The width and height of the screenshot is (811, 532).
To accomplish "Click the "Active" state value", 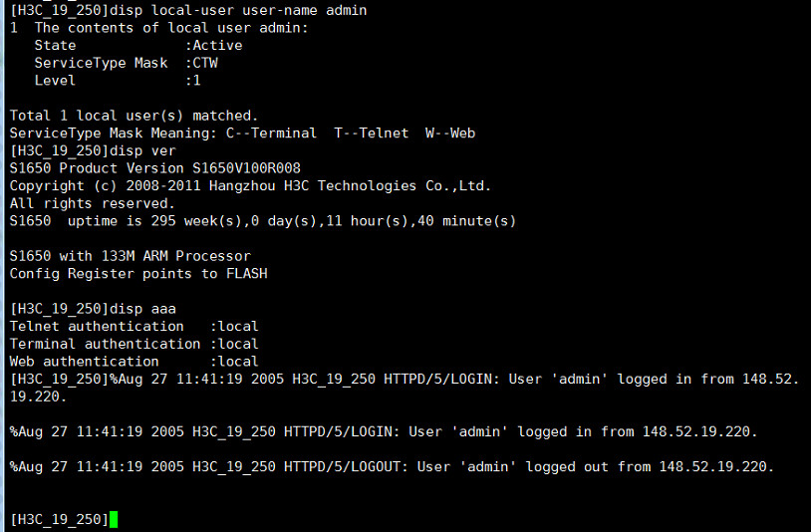I will (217, 45).
